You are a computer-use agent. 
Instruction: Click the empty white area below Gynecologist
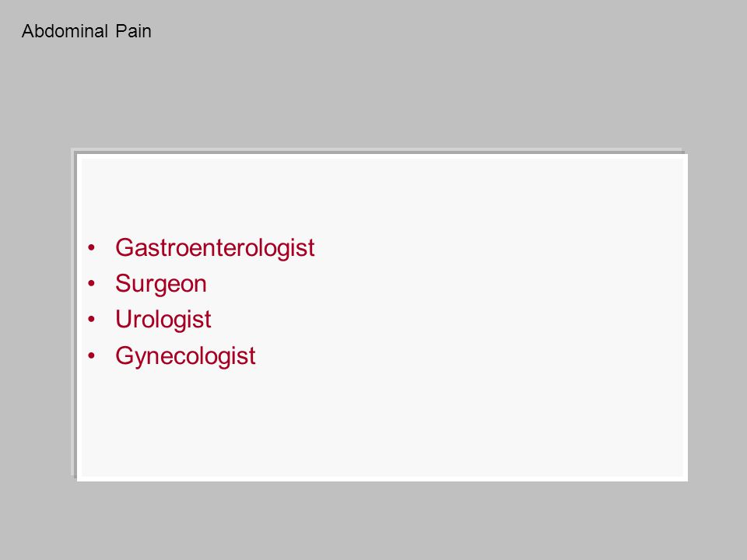[381, 424]
